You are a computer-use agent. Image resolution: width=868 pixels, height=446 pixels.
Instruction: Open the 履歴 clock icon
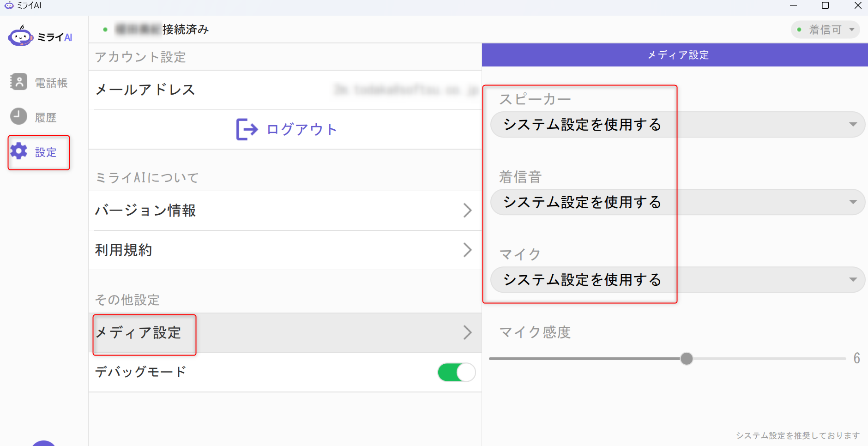(19, 116)
